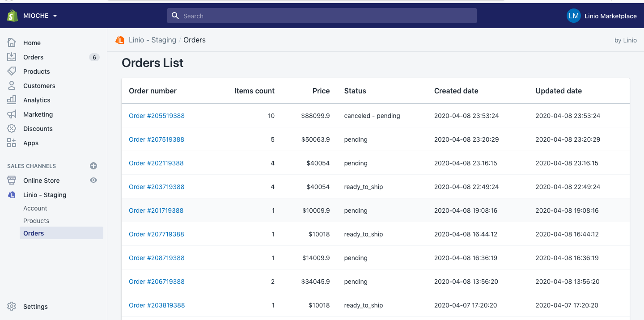Click the Created date column header
644x320 pixels.
(456, 91)
